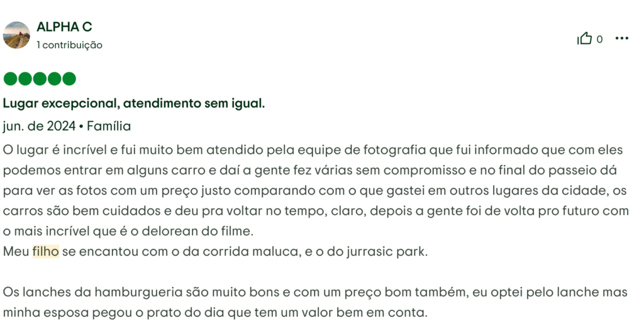Click the fourth green rating bubble
Viewport: 644px width, 326px height.
55,79
